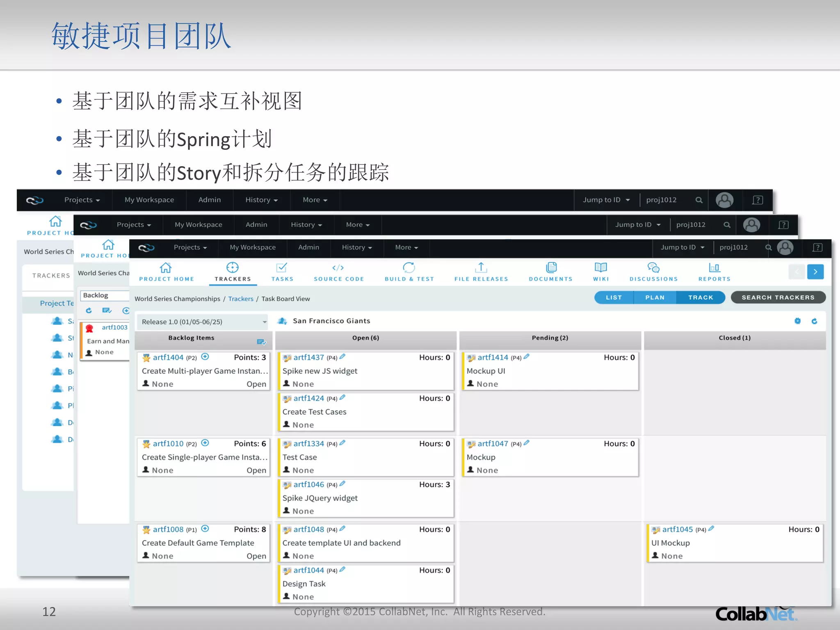Click settings gear in task board header
The width and height of the screenshot is (840, 630).
click(x=797, y=321)
